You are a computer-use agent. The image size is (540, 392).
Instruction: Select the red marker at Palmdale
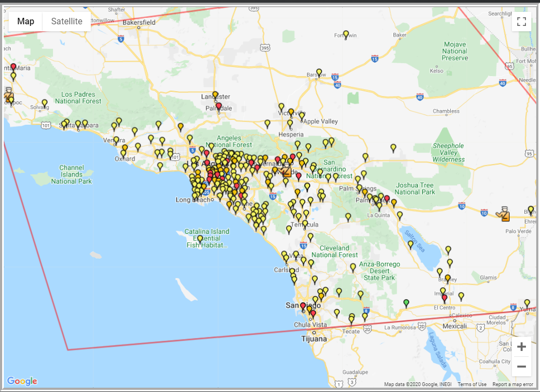point(219,107)
